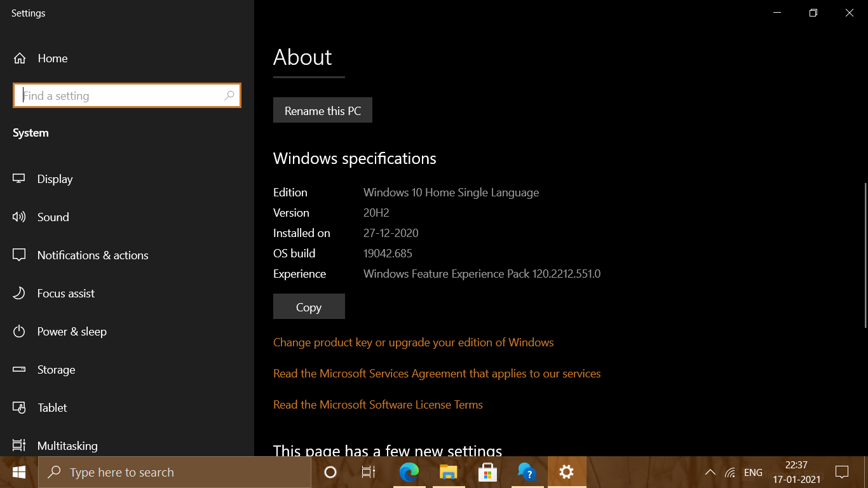The image size is (868, 488).
Task: Launch Microsoft Edge from taskbar
Action: click(x=409, y=472)
